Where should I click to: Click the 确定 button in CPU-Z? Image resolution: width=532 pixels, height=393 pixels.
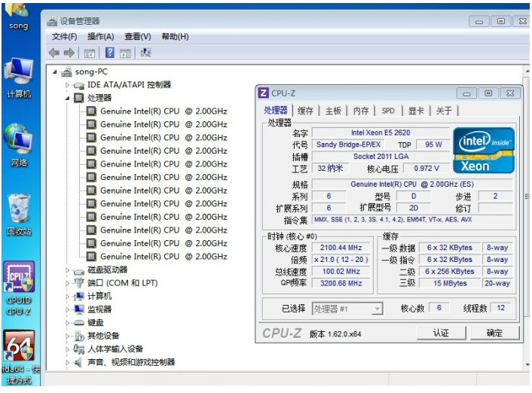point(494,333)
